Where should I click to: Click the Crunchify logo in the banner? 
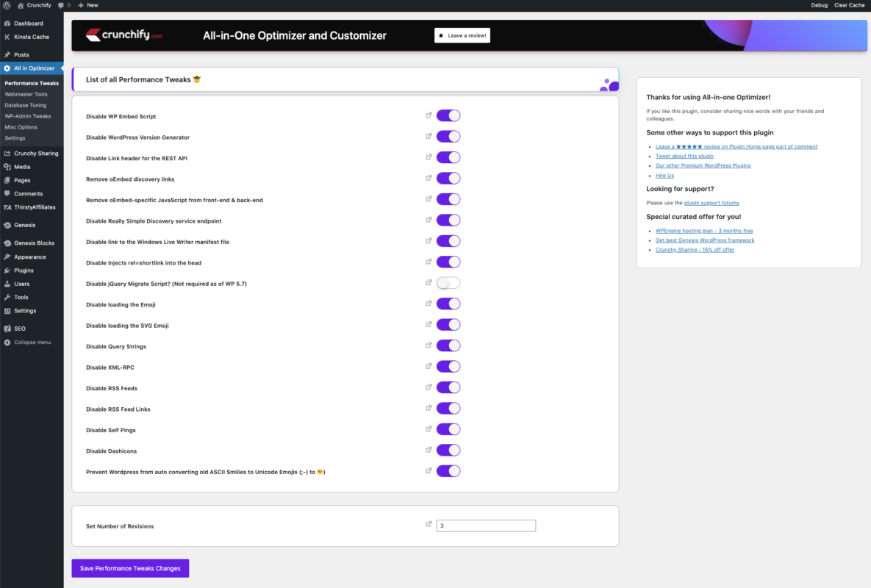(124, 35)
